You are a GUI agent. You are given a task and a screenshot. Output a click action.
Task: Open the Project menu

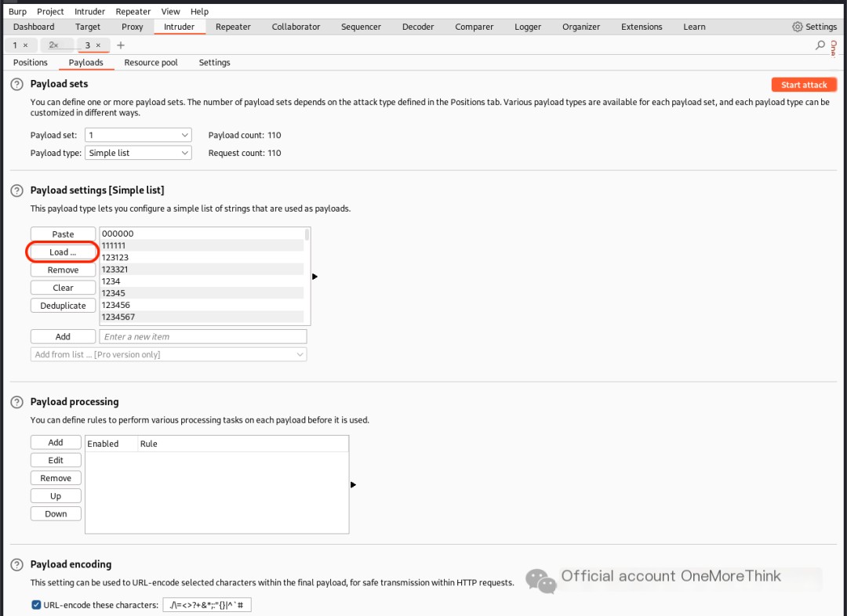pos(50,11)
